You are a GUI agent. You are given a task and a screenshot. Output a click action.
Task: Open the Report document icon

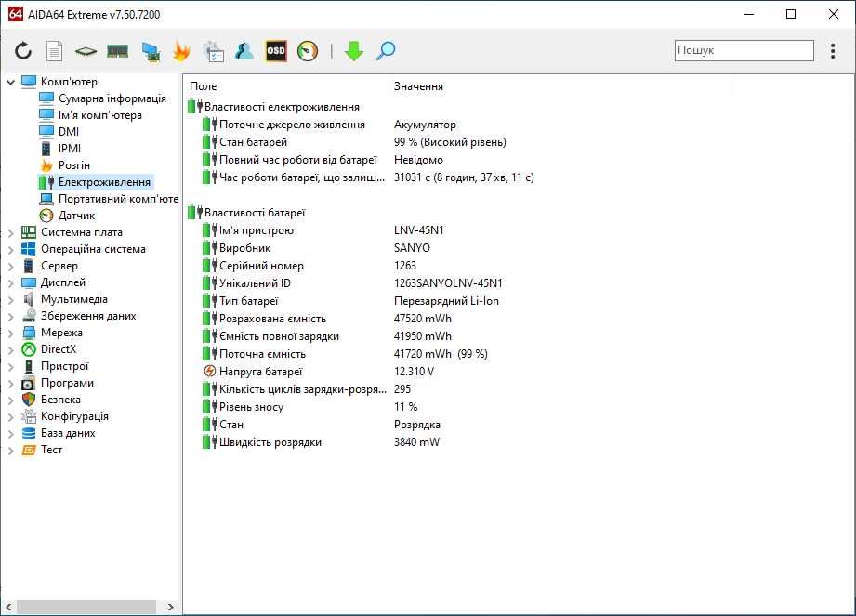tap(54, 51)
